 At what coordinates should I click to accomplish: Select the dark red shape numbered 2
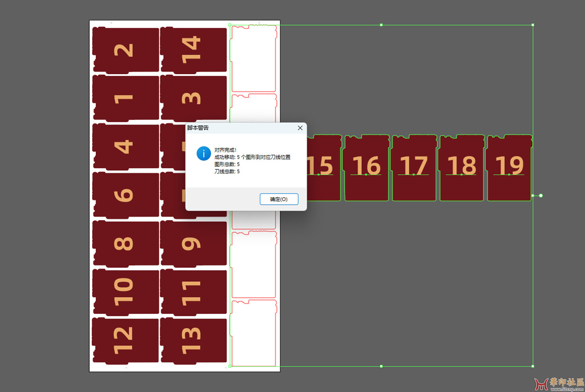(x=126, y=50)
